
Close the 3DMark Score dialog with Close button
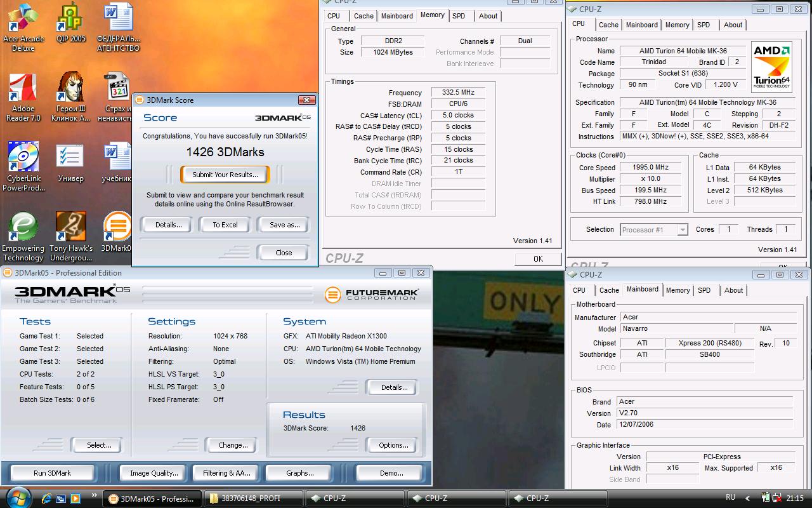point(284,253)
